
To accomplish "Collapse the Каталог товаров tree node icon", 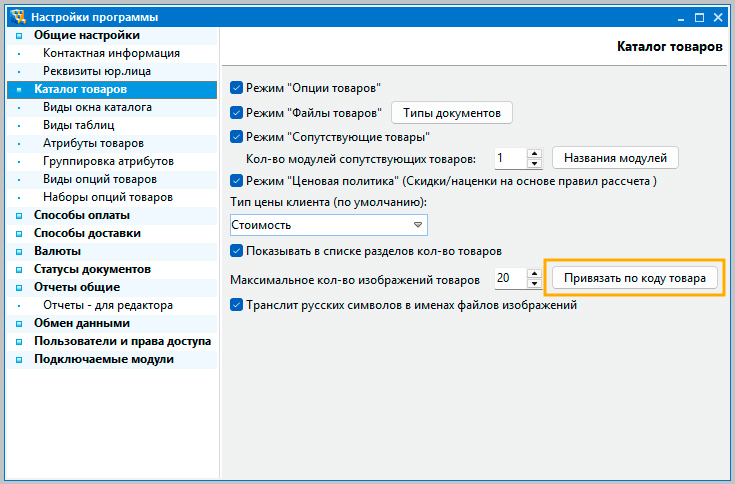I will pyautogui.click(x=19, y=89).
